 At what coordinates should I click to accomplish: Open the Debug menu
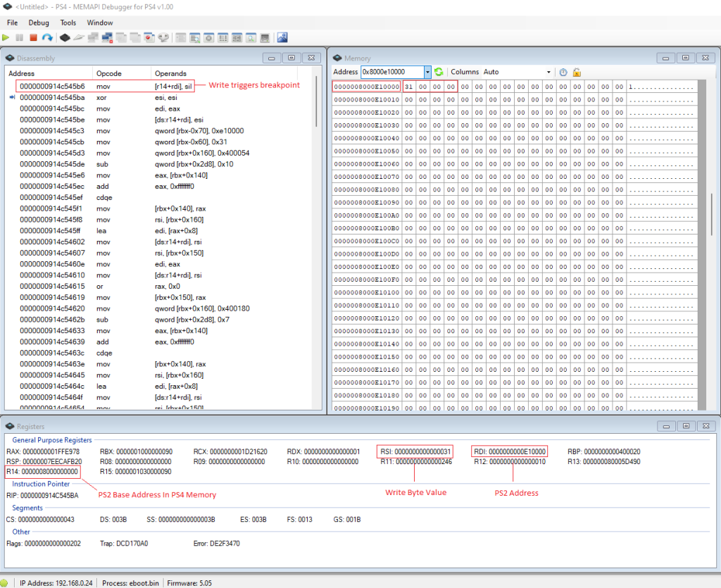coord(39,23)
